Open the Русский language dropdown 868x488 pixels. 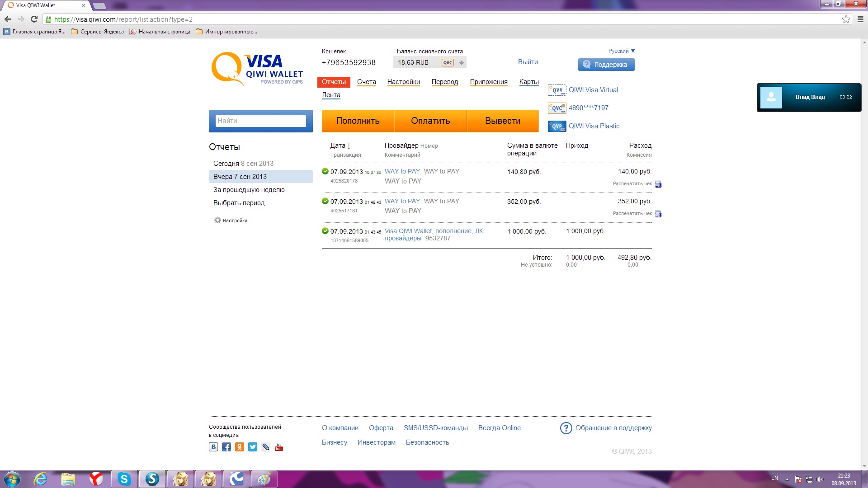tap(622, 51)
